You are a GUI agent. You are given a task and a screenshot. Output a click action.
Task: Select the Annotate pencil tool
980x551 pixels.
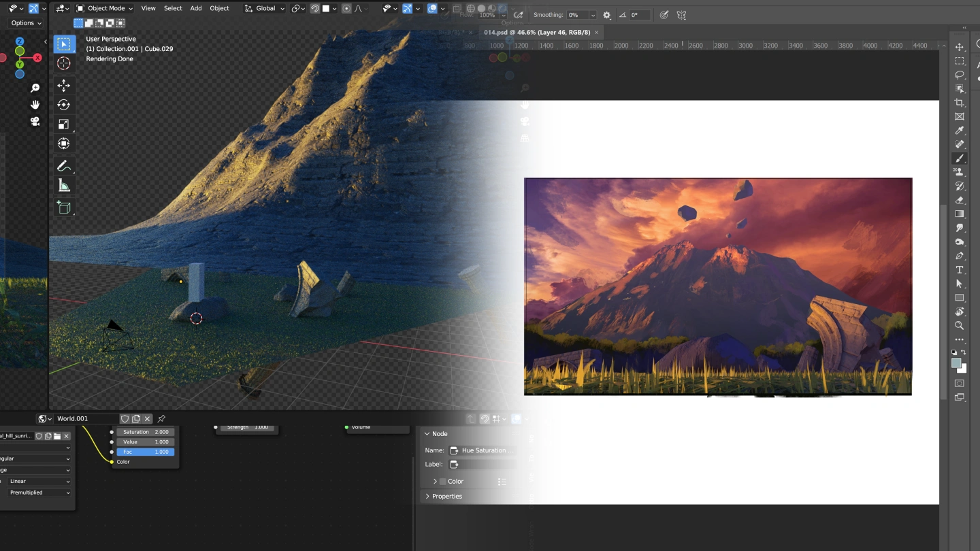pyautogui.click(x=64, y=165)
